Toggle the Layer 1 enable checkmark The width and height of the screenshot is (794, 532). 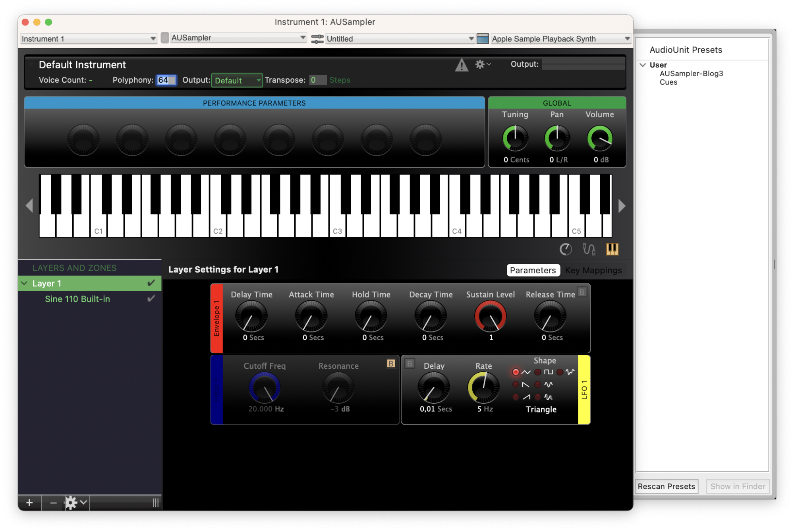coord(151,283)
